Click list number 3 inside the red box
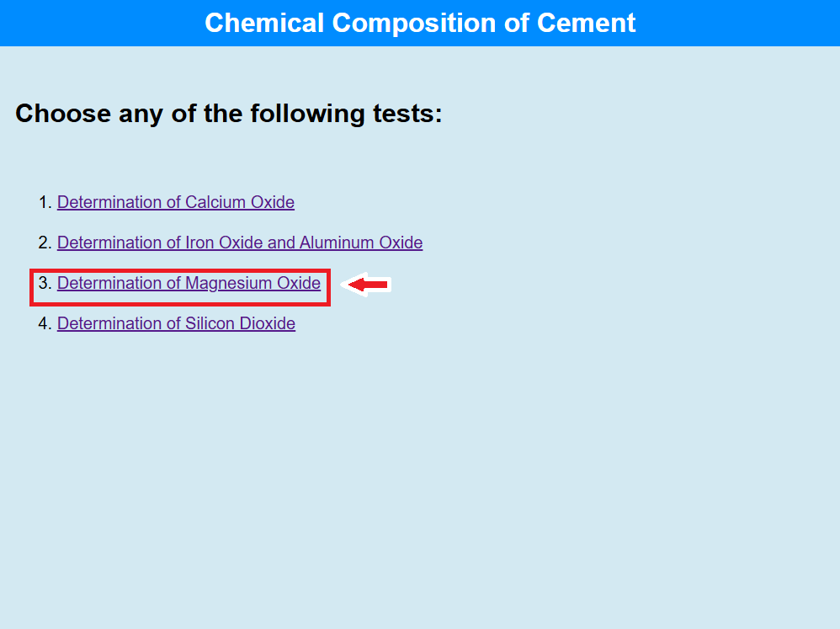Viewport: 840px width, 629px height. click(x=45, y=283)
